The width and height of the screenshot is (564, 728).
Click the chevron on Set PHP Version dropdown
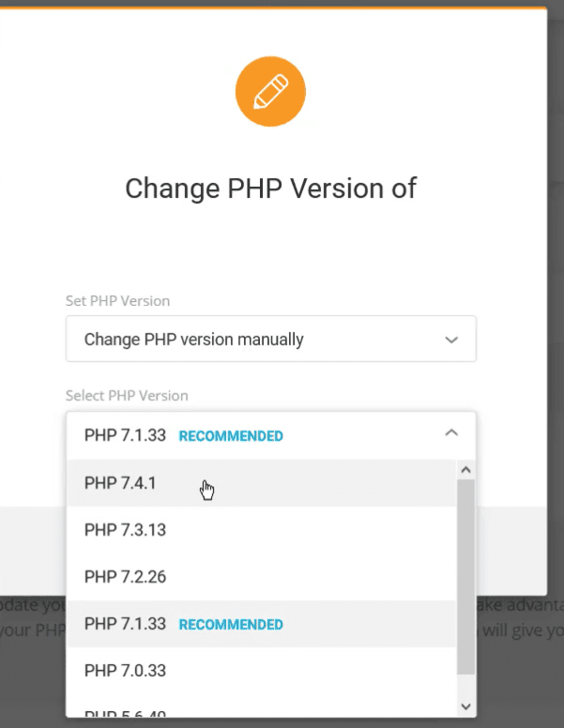(451, 339)
